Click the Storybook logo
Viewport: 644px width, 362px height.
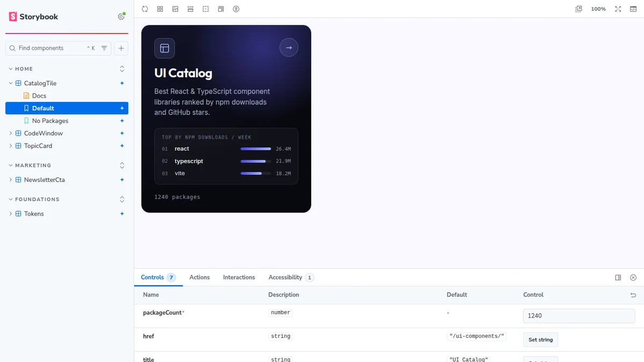(33, 17)
